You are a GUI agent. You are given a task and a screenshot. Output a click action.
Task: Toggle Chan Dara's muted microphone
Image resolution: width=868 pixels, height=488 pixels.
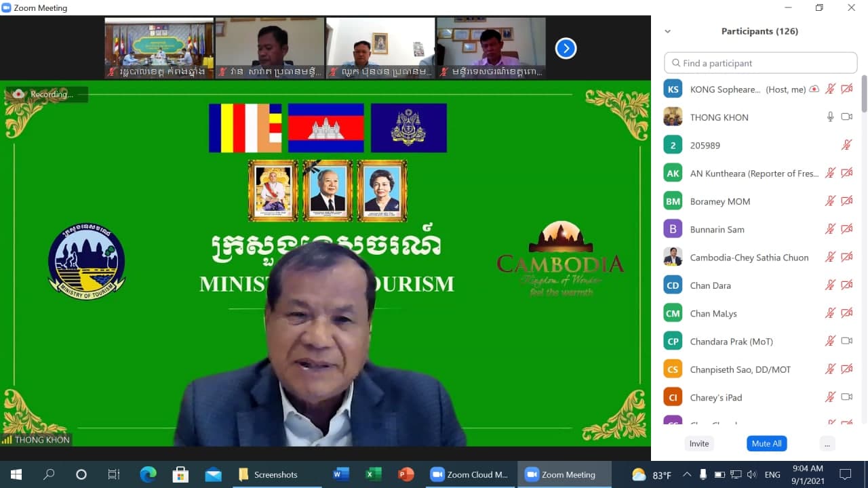830,285
